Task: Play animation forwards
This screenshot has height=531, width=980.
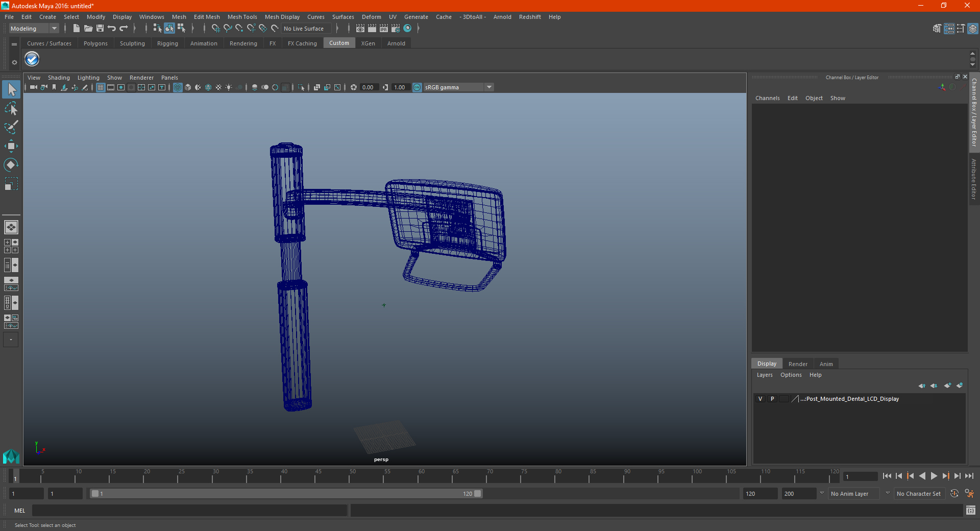Action: click(x=934, y=476)
